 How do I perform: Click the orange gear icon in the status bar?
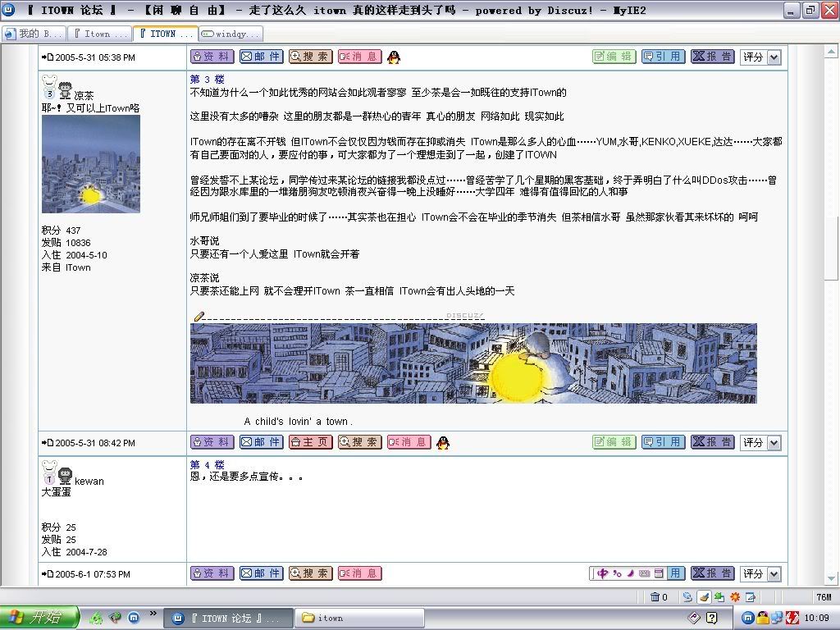pyautogui.click(x=735, y=597)
